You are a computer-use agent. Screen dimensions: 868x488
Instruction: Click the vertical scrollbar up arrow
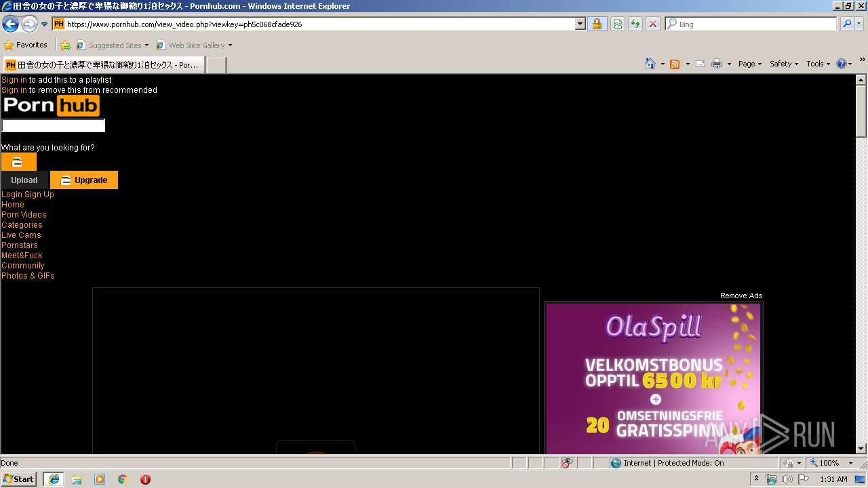[862, 79]
